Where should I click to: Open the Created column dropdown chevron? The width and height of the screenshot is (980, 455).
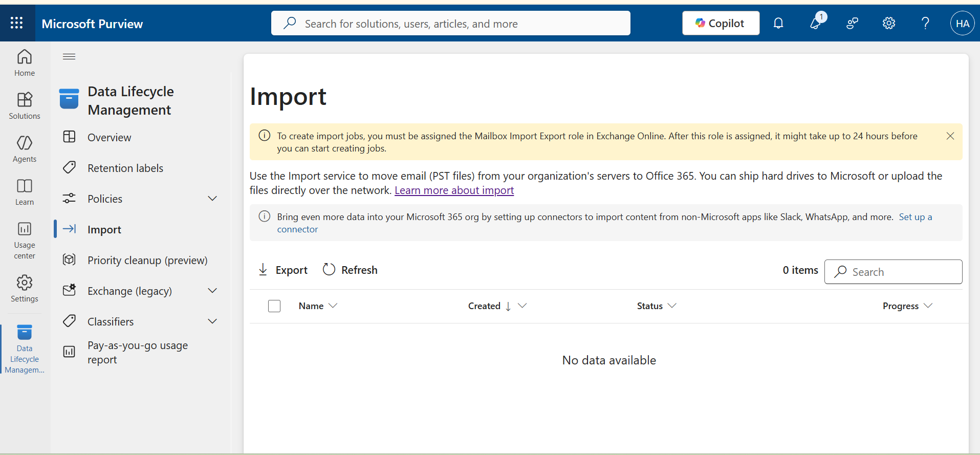click(522, 306)
